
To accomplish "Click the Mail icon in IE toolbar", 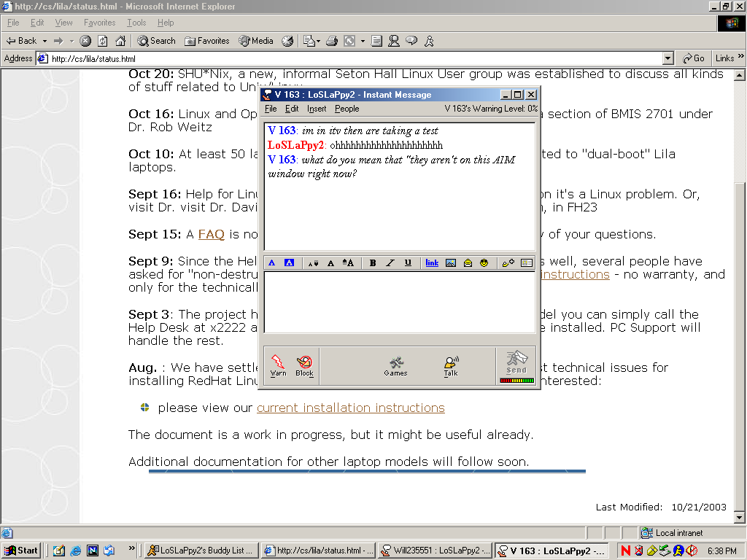I will [x=309, y=41].
